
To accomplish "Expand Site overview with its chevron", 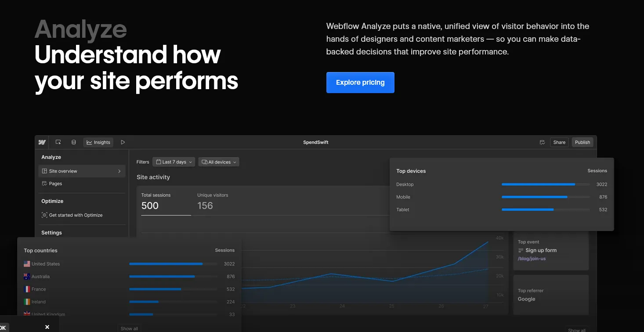I will point(119,171).
